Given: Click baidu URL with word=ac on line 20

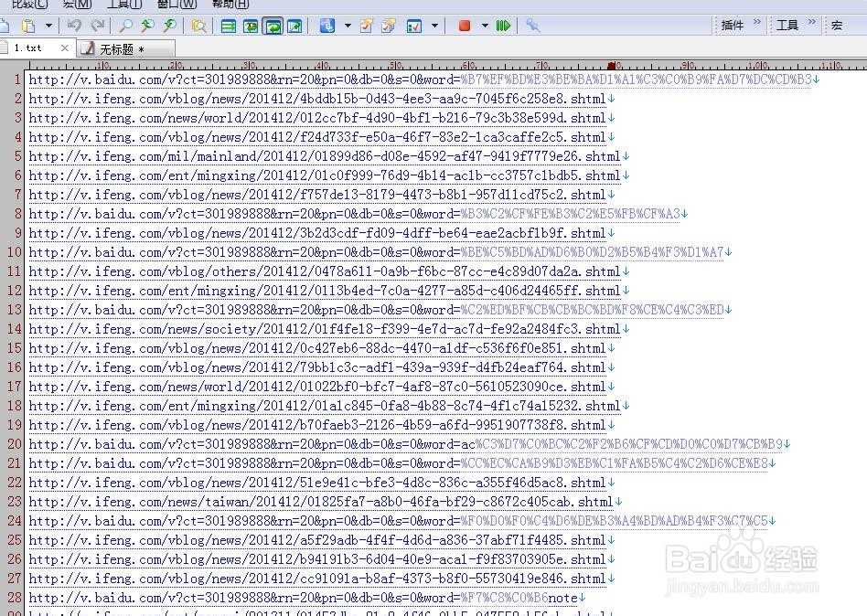Looking at the screenshot, I should coord(406,444).
